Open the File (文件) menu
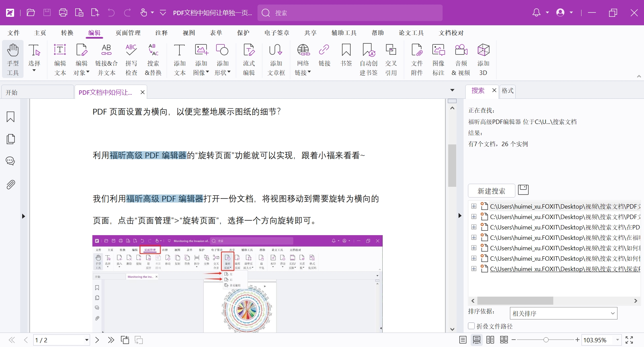 click(x=14, y=33)
